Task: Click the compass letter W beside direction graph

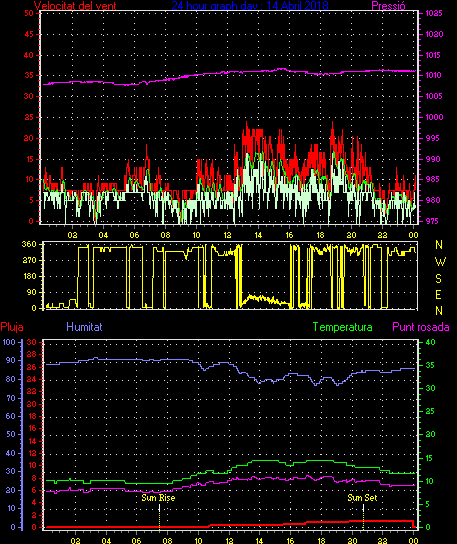Action: pyautogui.click(x=440, y=262)
